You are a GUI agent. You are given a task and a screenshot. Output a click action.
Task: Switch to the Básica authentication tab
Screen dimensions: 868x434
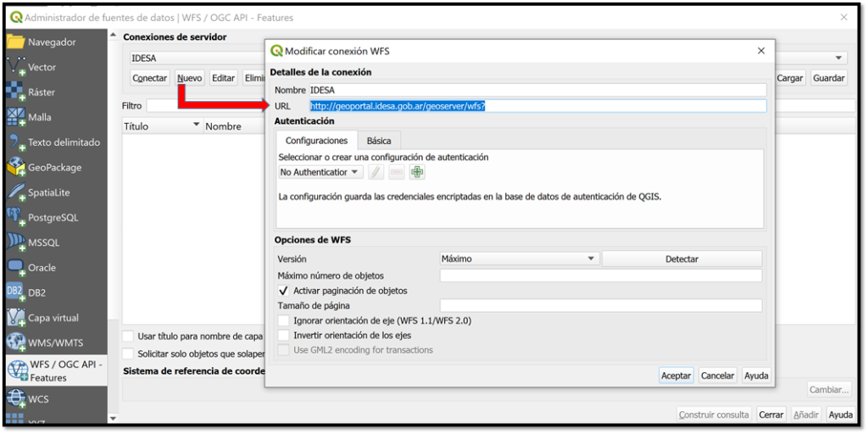[x=379, y=141]
